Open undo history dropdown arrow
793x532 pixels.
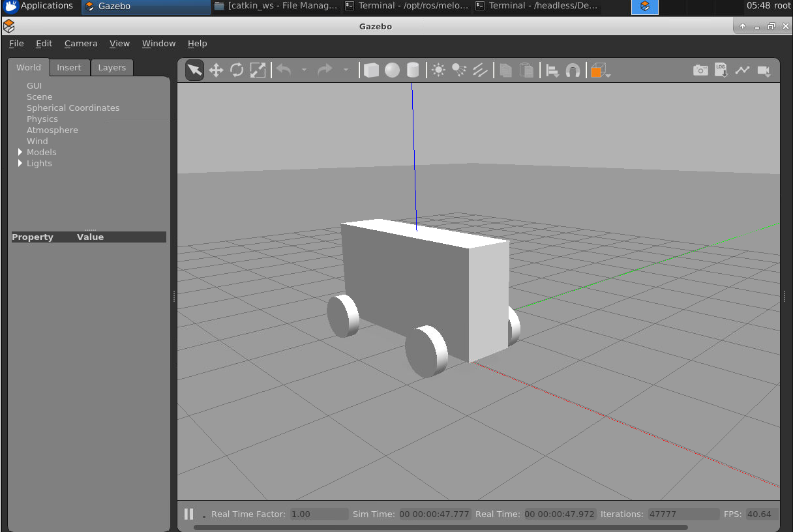point(304,70)
